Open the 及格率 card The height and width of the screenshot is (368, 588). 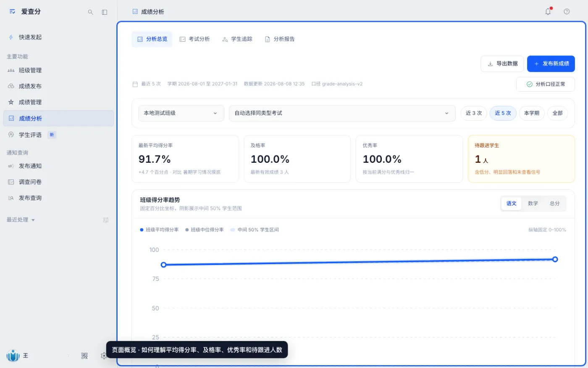pyautogui.click(x=297, y=159)
